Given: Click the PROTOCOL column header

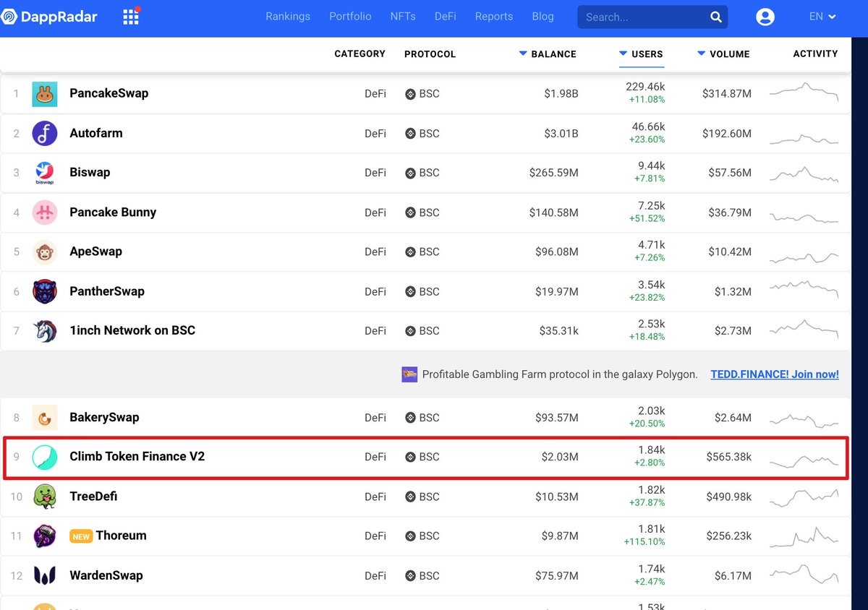Looking at the screenshot, I should [x=430, y=54].
